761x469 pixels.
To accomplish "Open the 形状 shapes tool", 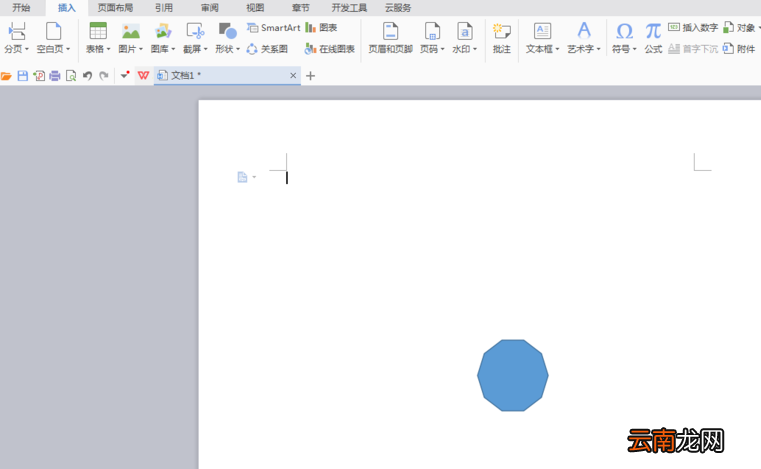I will [227, 31].
